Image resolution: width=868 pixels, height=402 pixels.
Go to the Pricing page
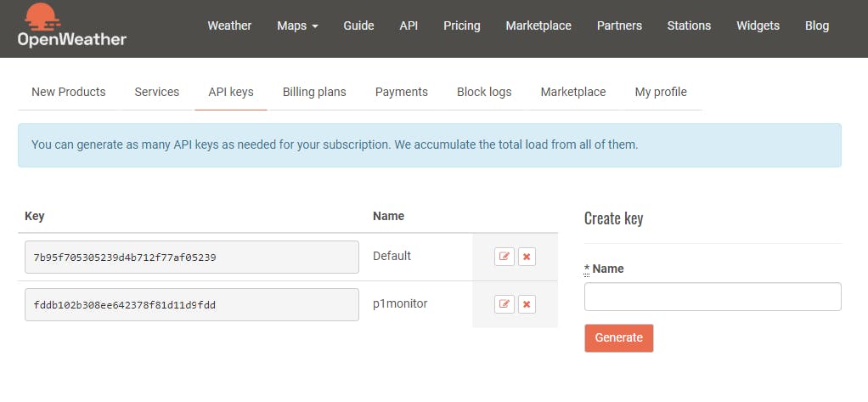pyautogui.click(x=461, y=25)
